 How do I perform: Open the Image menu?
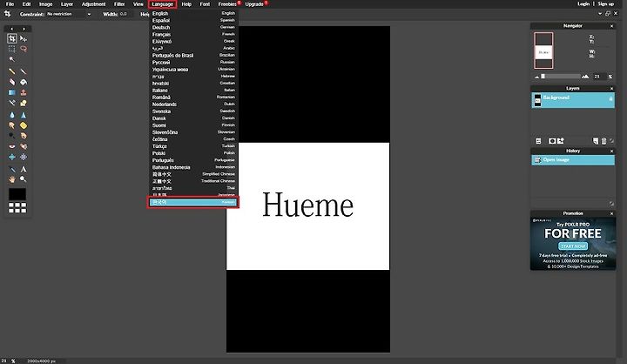point(45,4)
